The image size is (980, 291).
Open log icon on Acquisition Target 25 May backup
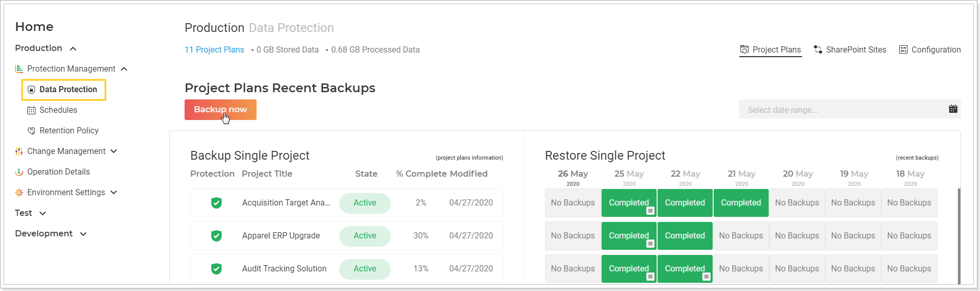tap(650, 211)
